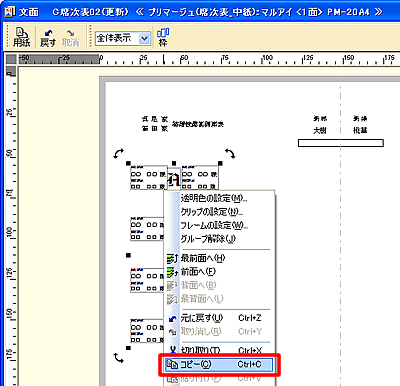Click the 取消 redo toolbar icon
The height and width of the screenshot is (386, 400).
pos(71,38)
